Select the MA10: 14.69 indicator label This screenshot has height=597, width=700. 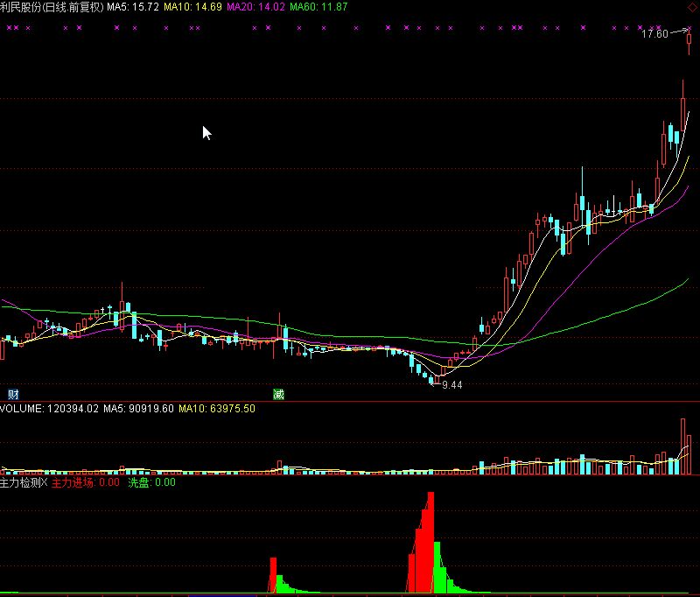[x=192, y=7]
